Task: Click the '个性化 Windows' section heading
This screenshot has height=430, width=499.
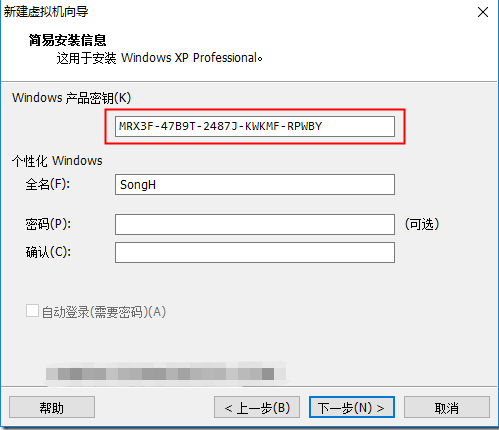Action: [57, 161]
